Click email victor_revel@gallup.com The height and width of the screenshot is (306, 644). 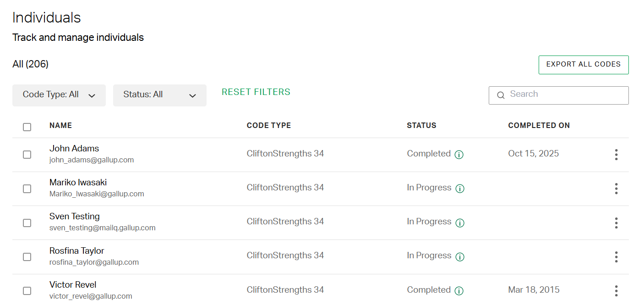point(91,296)
